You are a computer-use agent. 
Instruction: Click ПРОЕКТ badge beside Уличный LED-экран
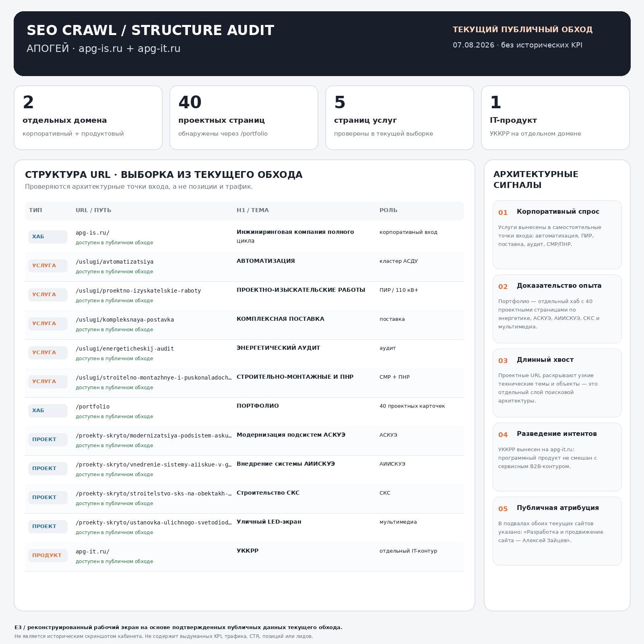coord(47,526)
